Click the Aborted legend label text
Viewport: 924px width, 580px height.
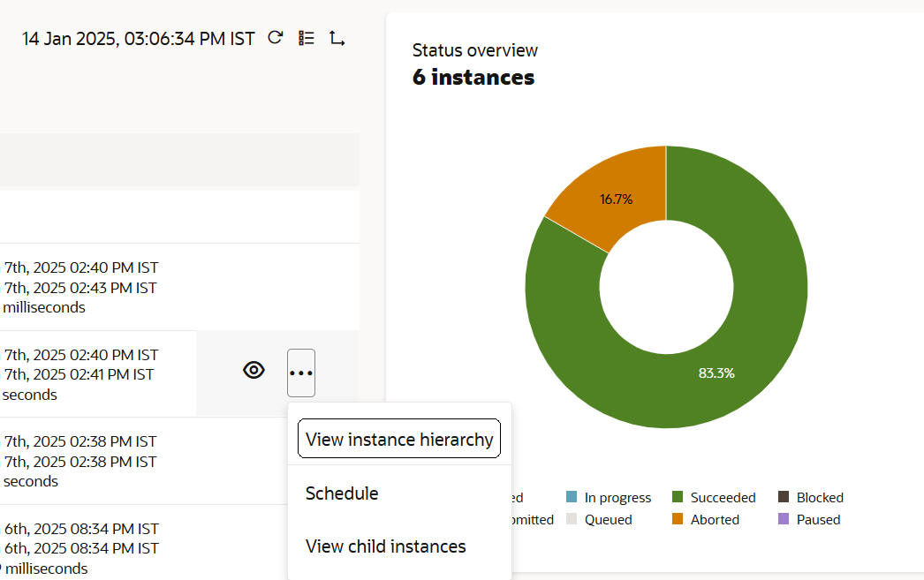point(715,520)
